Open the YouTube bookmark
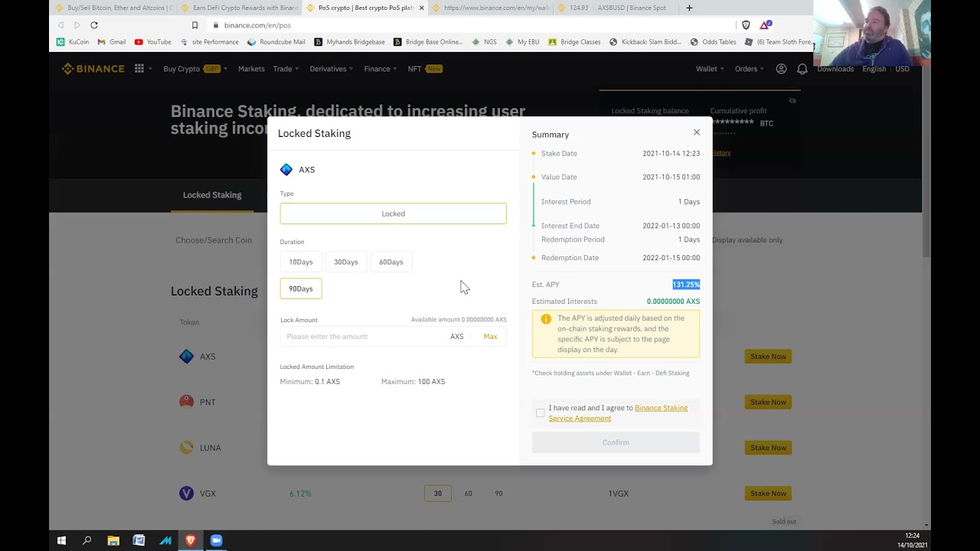Image resolution: width=980 pixels, height=551 pixels. [x=152, y=42]
